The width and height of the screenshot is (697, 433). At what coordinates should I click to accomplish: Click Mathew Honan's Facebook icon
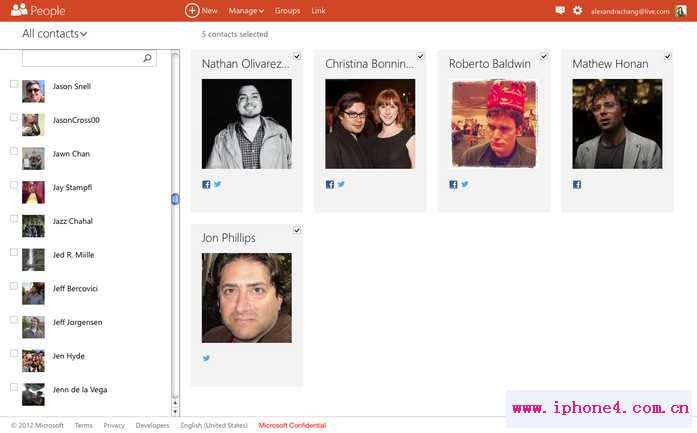577,184
